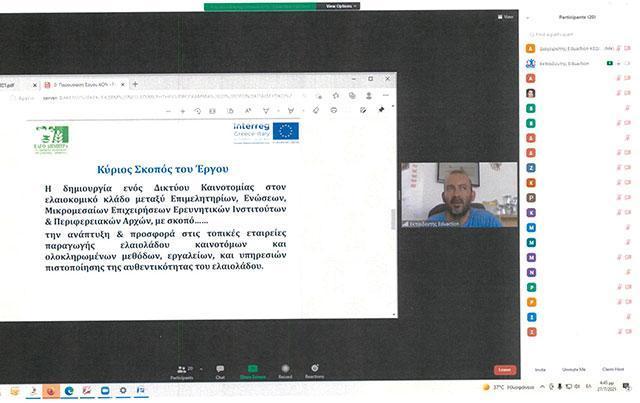Click the Invite button
640x403 pixels.
(x=541, y=369)
